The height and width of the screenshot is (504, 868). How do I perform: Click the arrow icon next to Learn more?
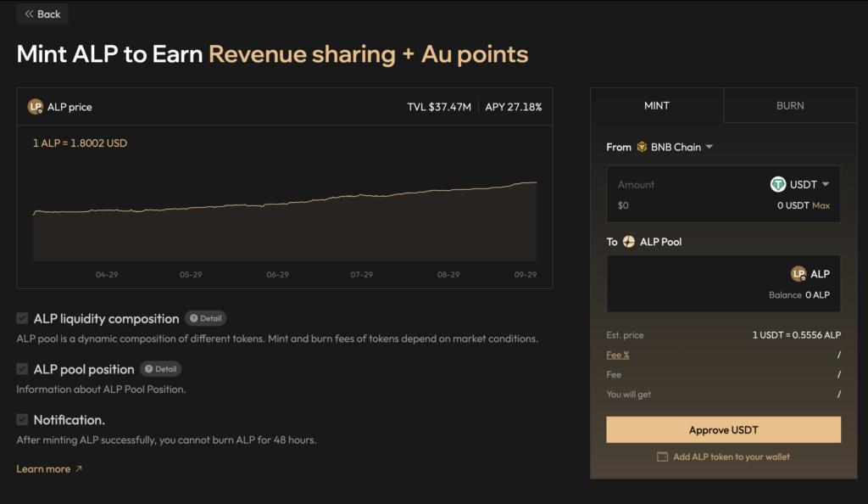[79, 469]
